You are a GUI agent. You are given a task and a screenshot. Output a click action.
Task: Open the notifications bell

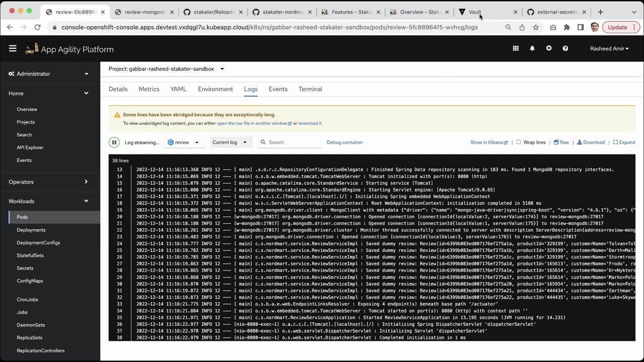(532, 48)
